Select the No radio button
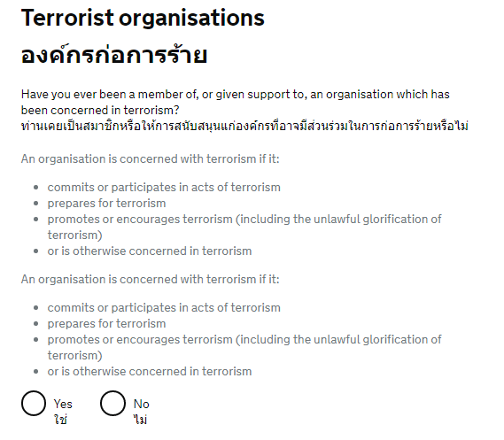504x440 pixels. click(112, 403)
